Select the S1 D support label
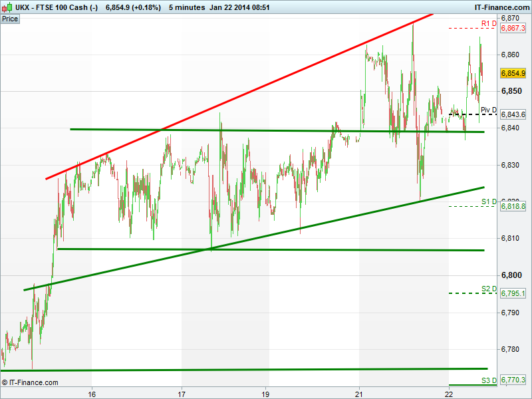 (489, 202)
